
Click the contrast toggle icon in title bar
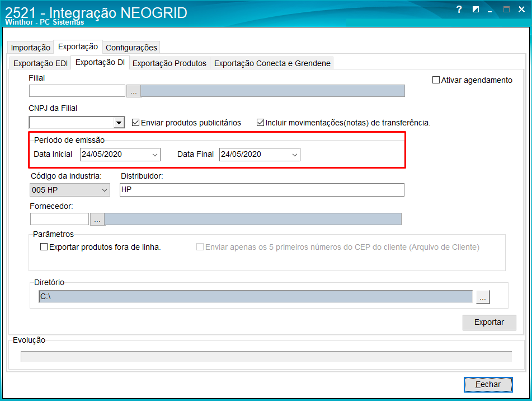point(475,10)
